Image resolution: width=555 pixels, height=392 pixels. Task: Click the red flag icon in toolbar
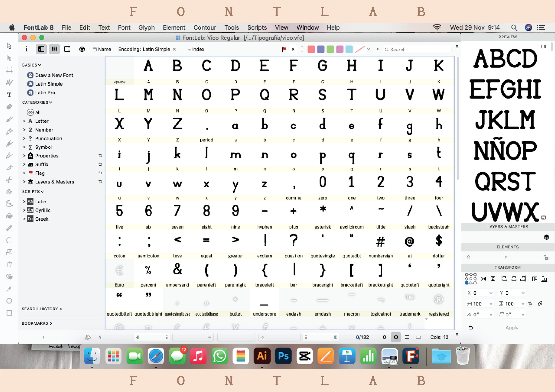[284, 49]
